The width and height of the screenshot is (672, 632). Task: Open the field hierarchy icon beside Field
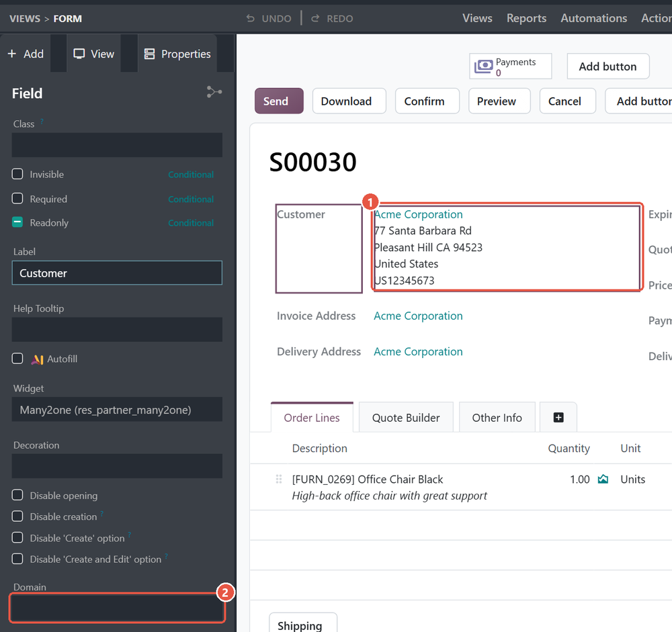point(214,92)
